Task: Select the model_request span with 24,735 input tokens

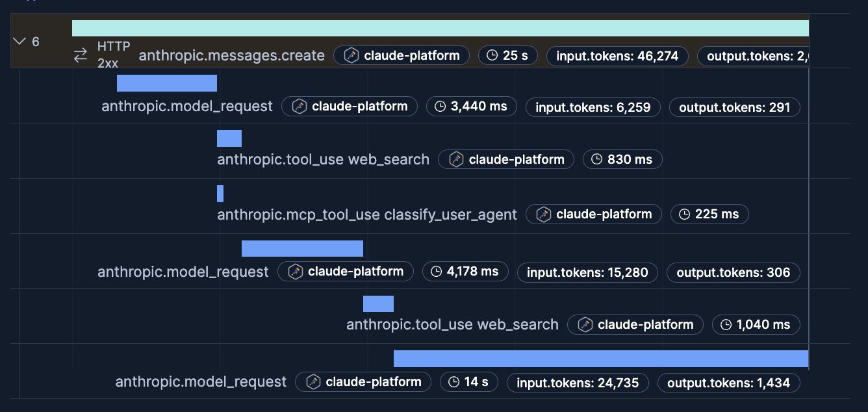Action: click(201, 381)
